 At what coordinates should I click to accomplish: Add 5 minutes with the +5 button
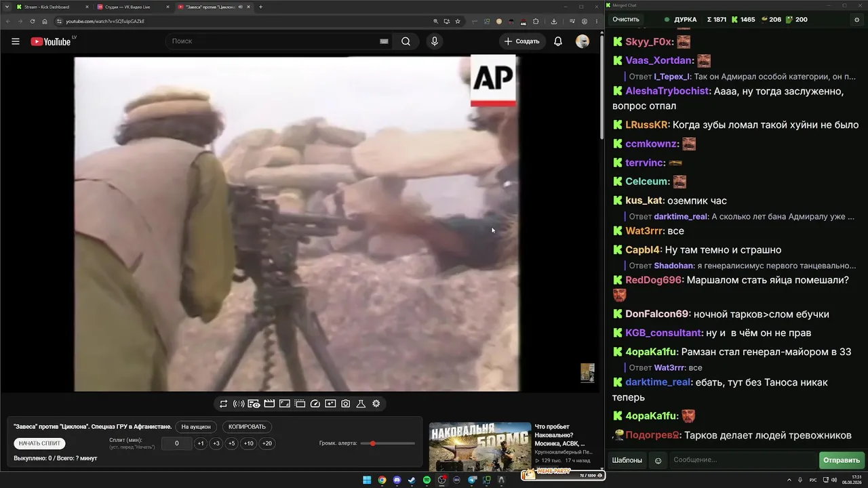click(231, 444)
